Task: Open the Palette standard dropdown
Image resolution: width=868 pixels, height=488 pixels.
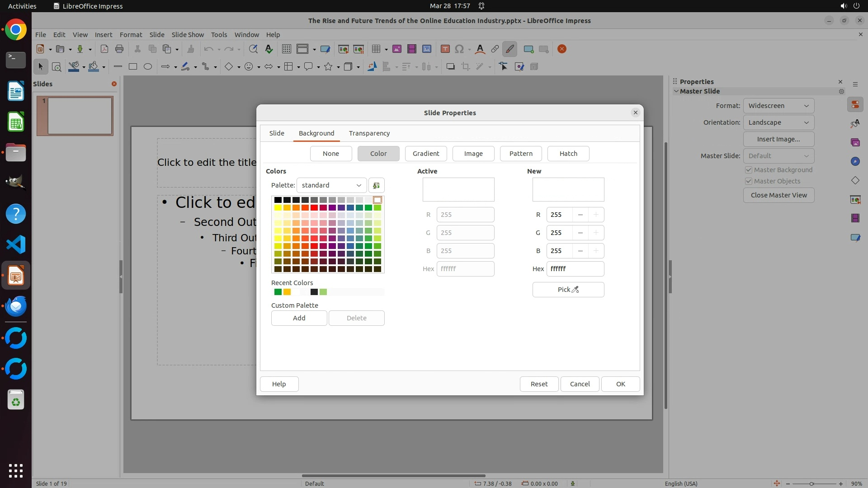Action: coord(331,185)
